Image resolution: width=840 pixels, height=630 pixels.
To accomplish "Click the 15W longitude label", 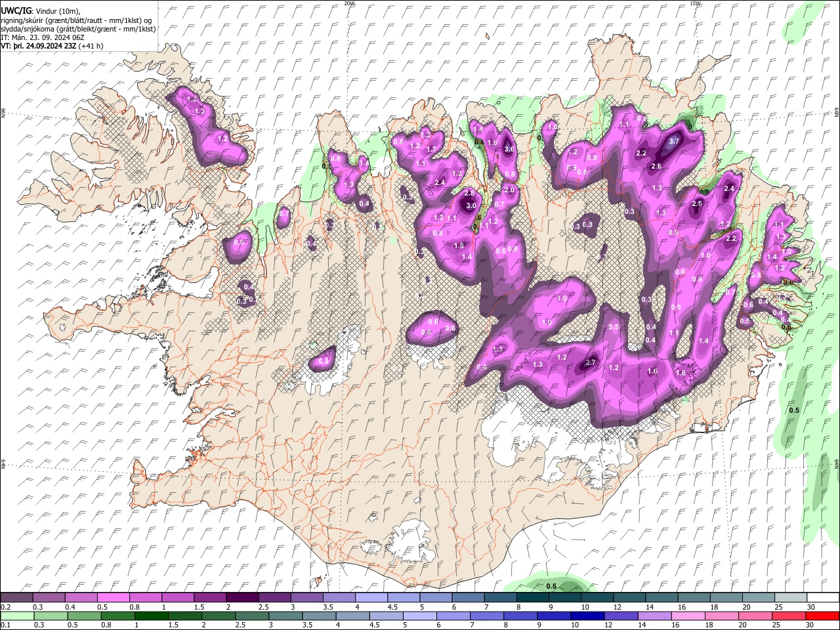I will pyautogui.click(x=694, y=3).
